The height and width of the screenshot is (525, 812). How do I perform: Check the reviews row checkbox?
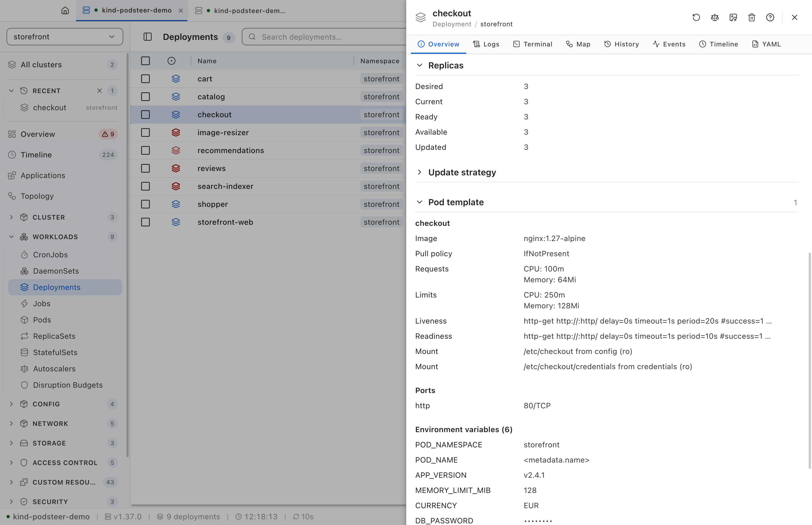point(145,168)
